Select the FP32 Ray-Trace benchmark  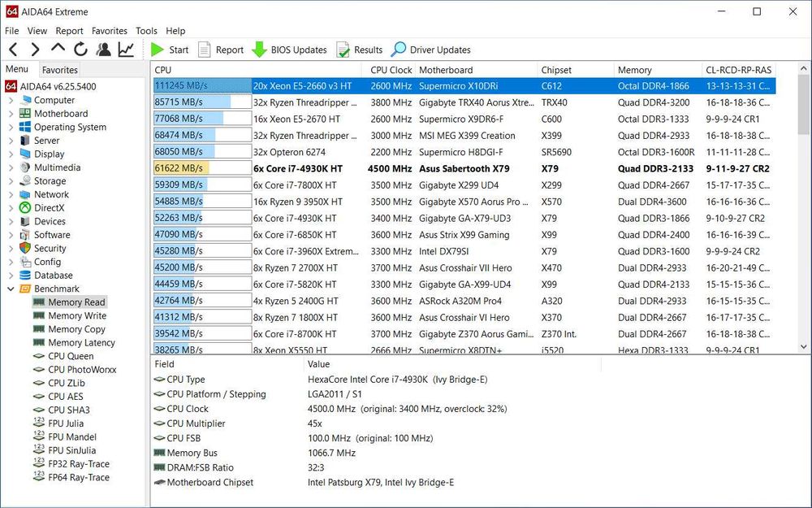tap(71, 464)
